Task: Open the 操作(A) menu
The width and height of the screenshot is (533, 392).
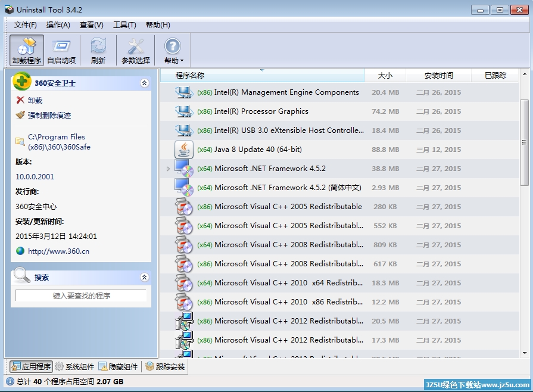Action: [x=58, y=25]
